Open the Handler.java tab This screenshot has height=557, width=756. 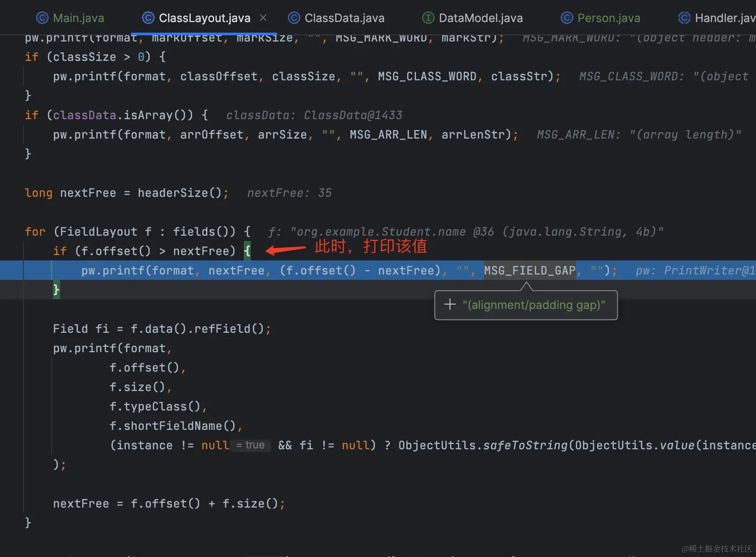point(717,18)
